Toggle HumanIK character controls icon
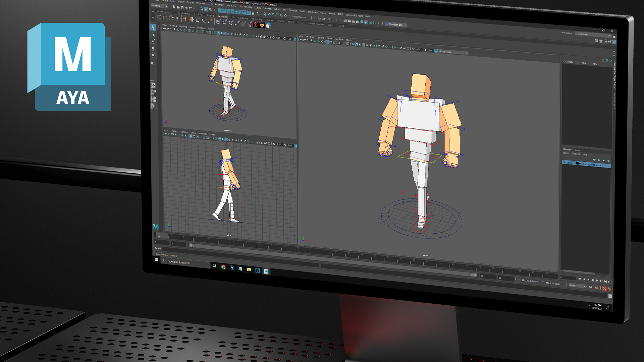 click(x=601, y=41)
